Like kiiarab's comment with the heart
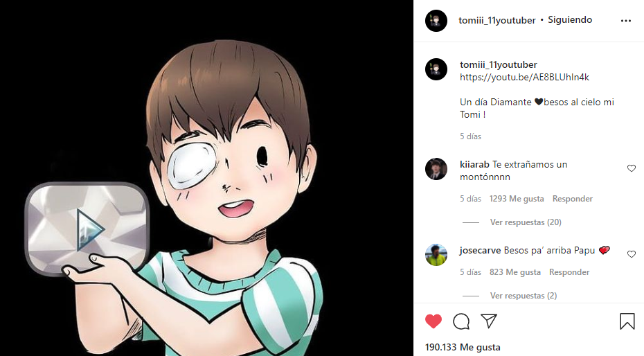Screen dimensions: 644x356 pyautogui.click(x=631, y=168)
